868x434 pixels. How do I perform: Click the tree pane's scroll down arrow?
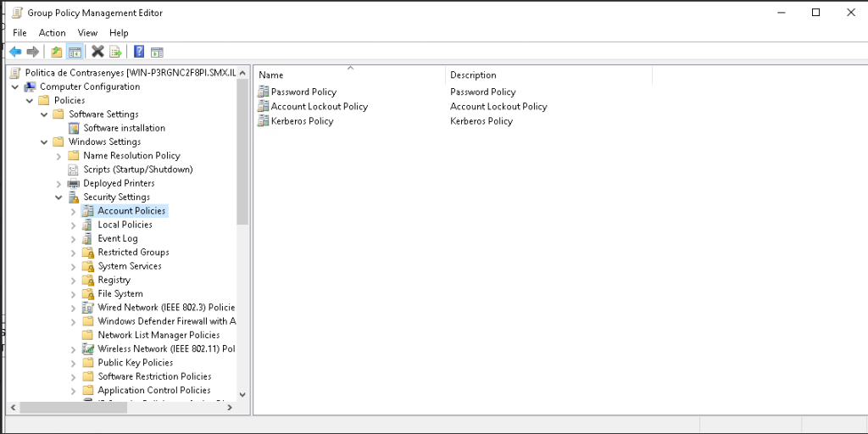(242, 394)
